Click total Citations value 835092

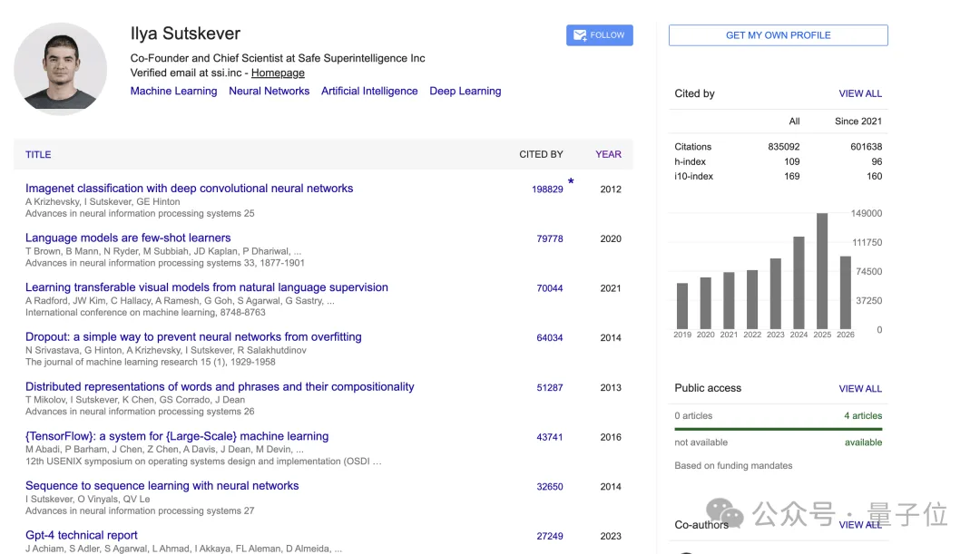point(784,147)
